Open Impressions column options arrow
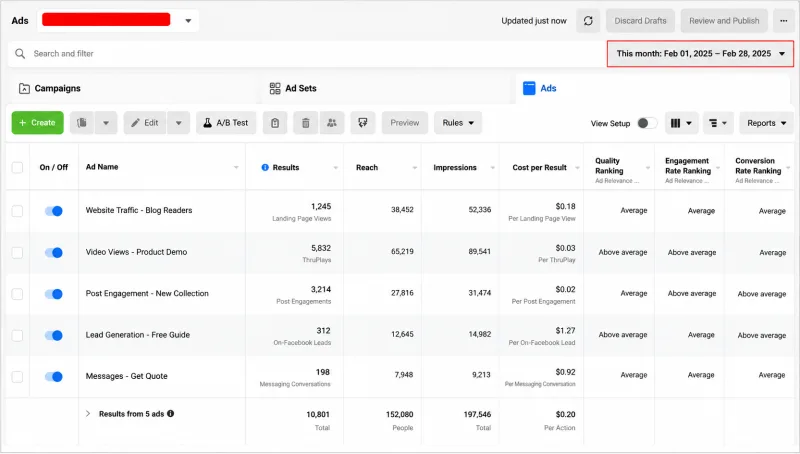 click(x=492, y=168)
